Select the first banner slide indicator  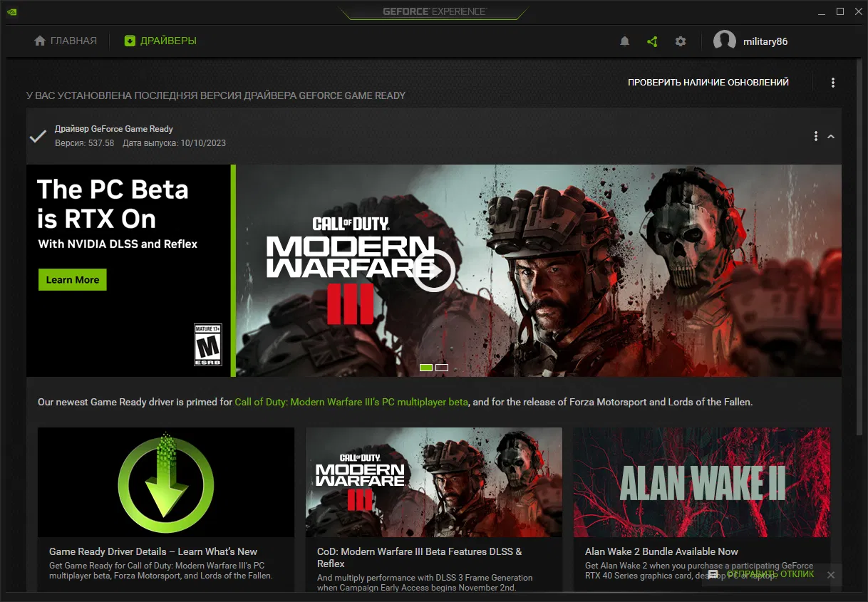(426, 368)
